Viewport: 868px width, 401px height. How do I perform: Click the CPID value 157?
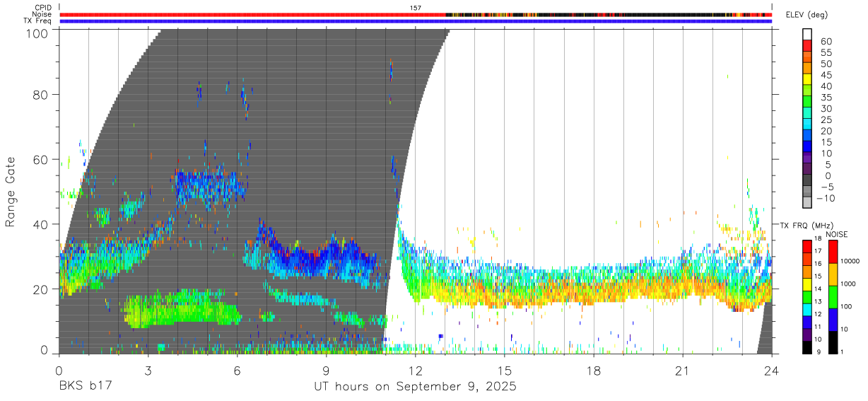tap(416, 8)
